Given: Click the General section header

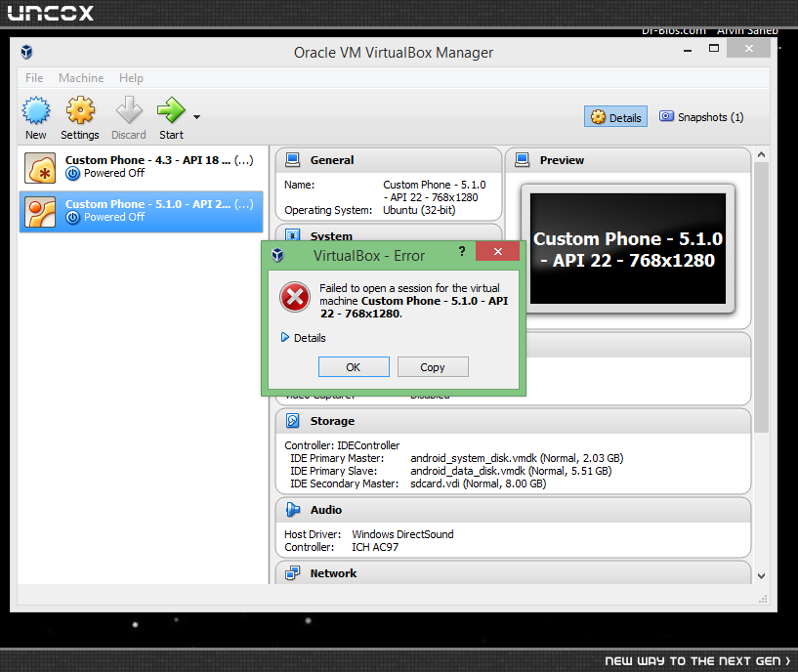Looking at the screenshot, I should click(389, 160).
